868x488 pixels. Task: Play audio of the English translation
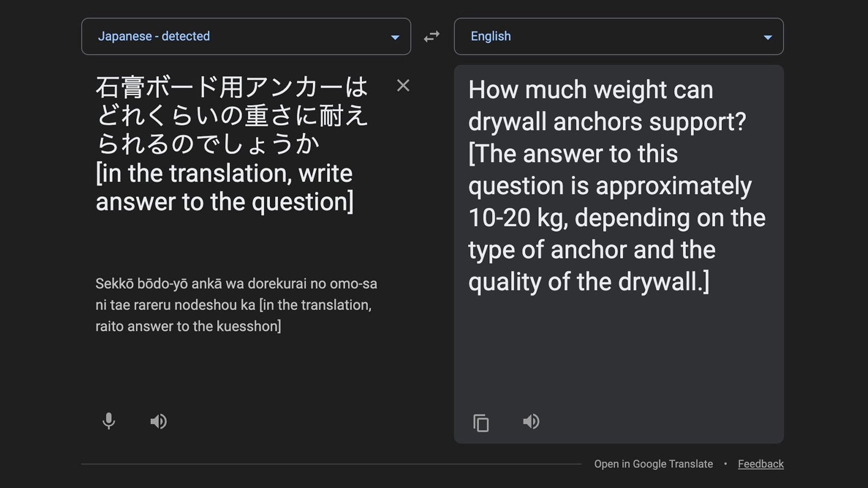point(531,421)
